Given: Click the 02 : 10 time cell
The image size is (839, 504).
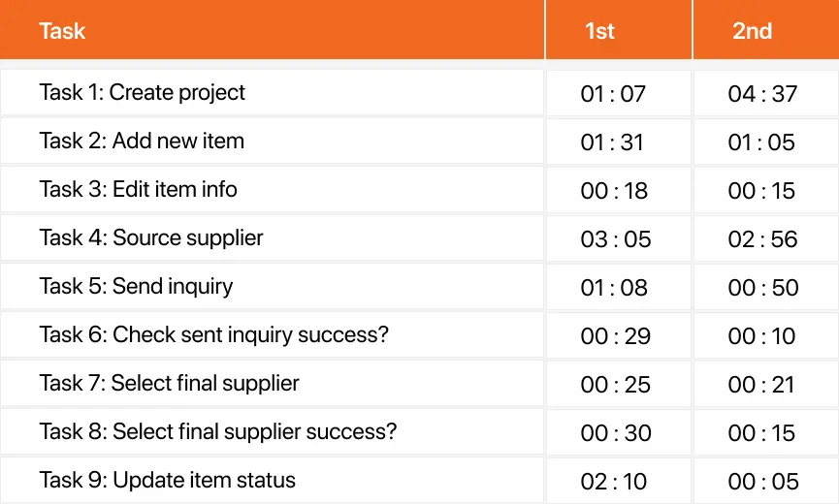Looking at the screenshot, I should click(619, 481).
